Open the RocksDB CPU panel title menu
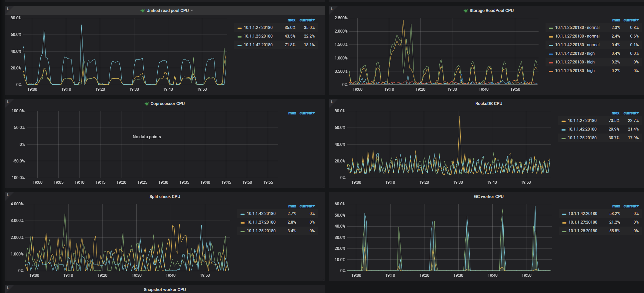This screenshot has width=644, height=293. coord(489,104)
